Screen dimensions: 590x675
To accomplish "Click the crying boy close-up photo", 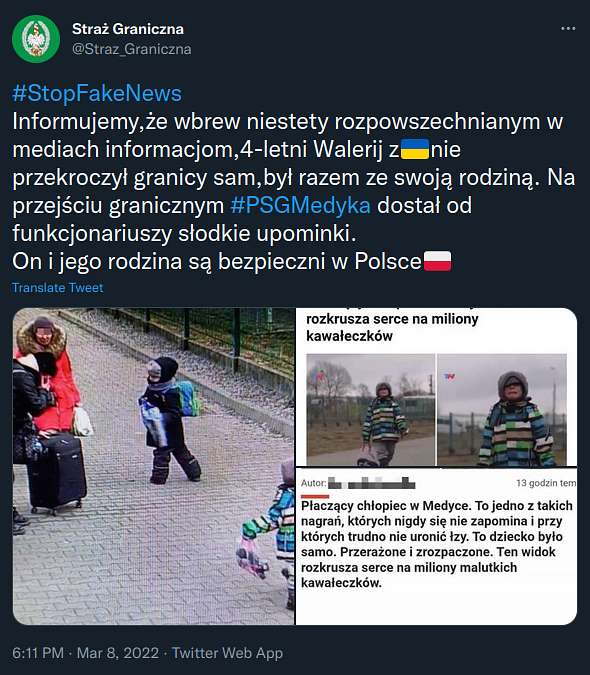I will [x=502, y=410].
